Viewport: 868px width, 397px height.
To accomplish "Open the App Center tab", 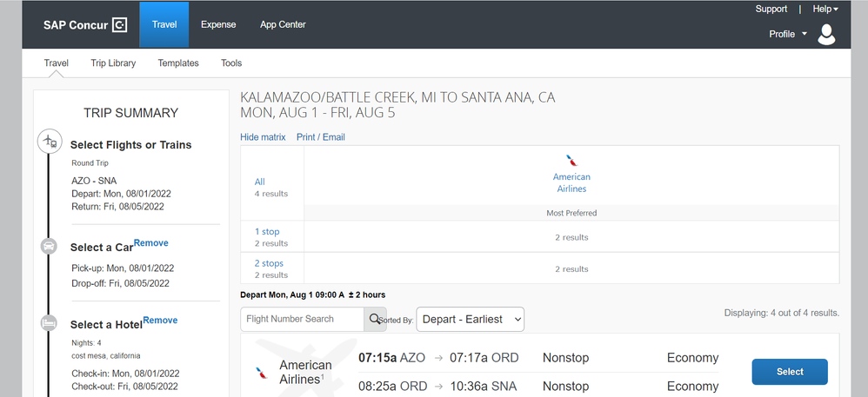I will [283, 24].
